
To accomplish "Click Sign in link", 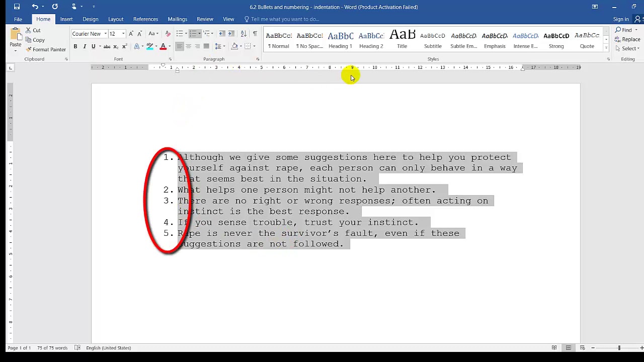I will pyautogui.click(x=621, y=19).
